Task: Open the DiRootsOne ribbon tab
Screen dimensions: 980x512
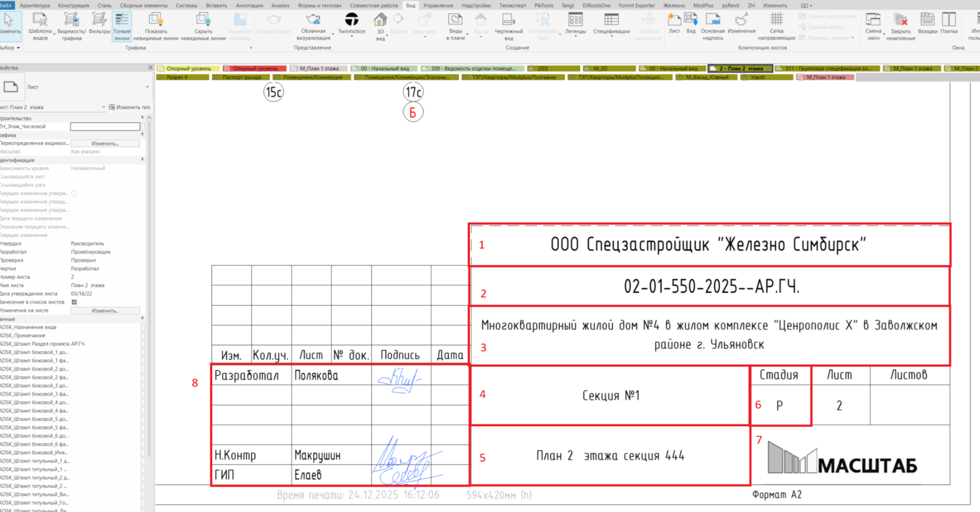Action: tap(596, 5)
